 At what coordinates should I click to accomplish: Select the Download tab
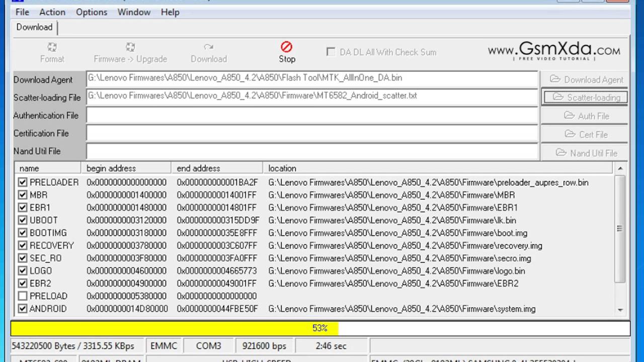pyautogui.click(x=34, y=27)
